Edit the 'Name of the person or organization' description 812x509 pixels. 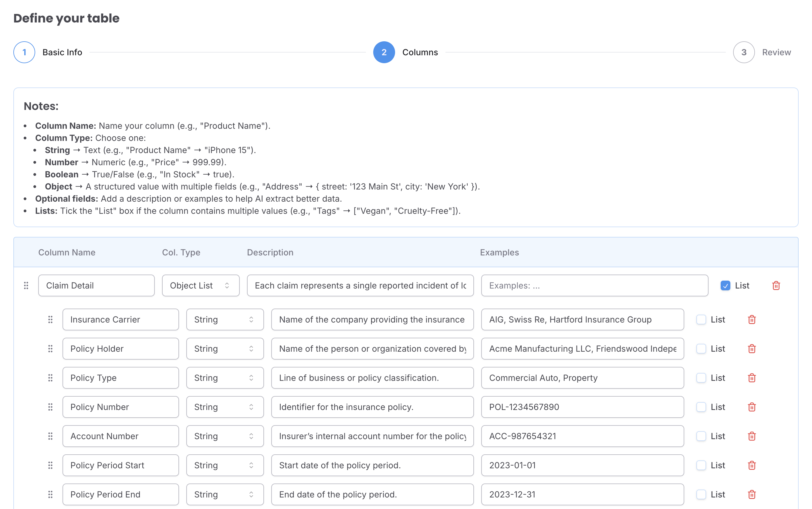pos(372,349)
